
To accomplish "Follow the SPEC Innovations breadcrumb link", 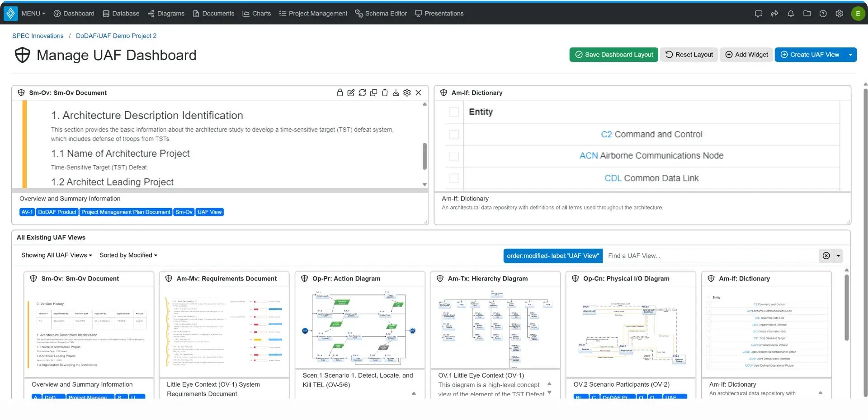I will pos(38,36).
